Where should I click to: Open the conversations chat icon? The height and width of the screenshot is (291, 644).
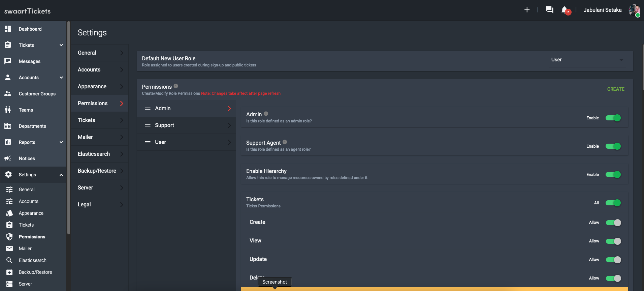(x=549, y=10)
